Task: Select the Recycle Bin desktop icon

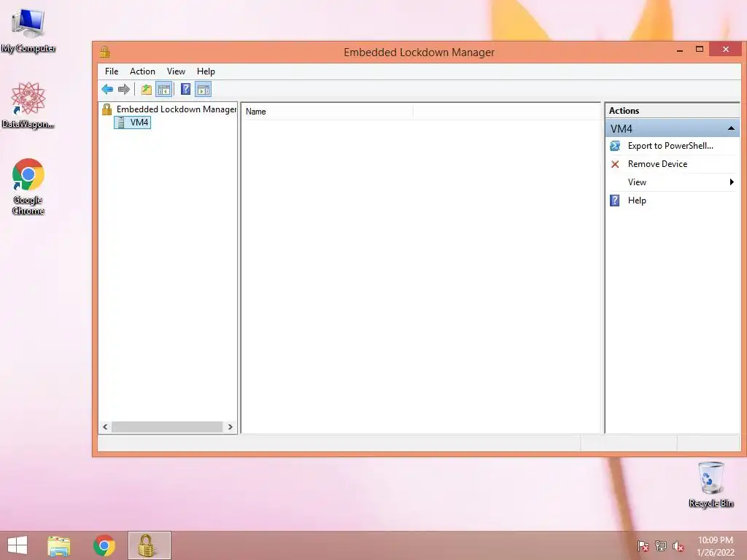Action: coord(711,484)
